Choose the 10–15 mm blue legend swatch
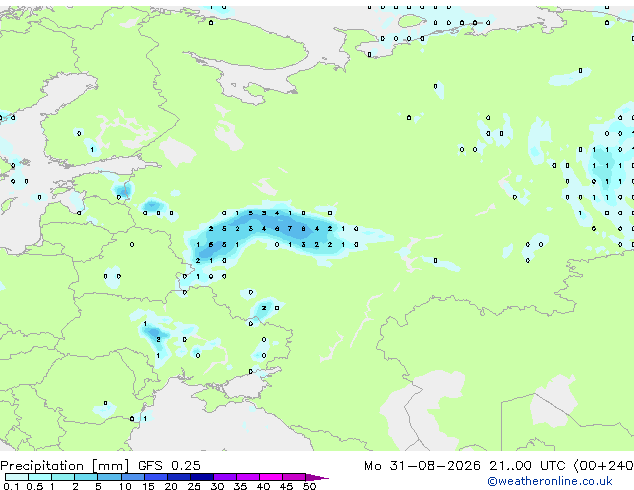Image resolution: width=634 pixels, height=490 pixels. pos(133,477)
